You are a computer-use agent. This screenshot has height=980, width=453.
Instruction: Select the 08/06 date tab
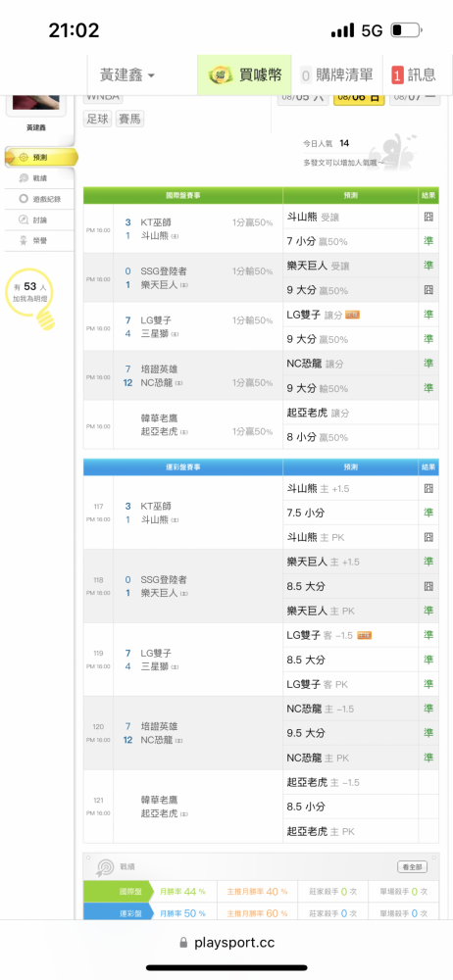click(359, 97)
